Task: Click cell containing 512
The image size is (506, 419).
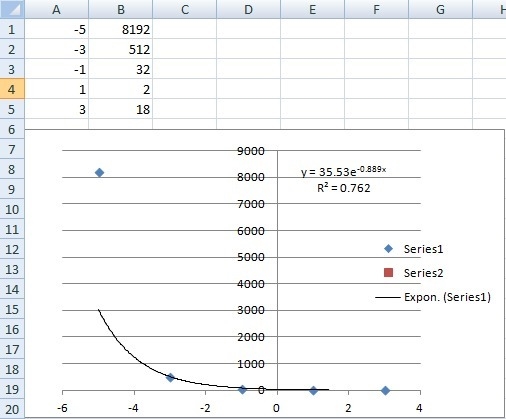Action: (x=121, y=49)
